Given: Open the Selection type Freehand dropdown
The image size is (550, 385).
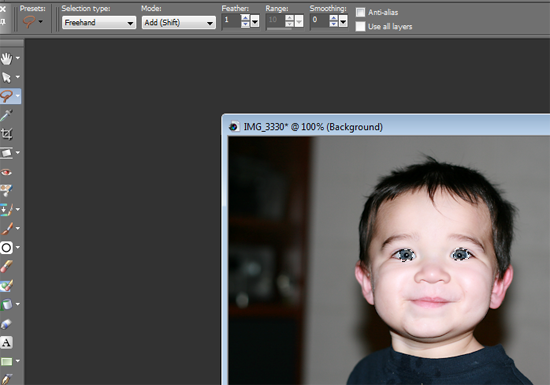Looking at the screenshot, I should coord(99,23).
